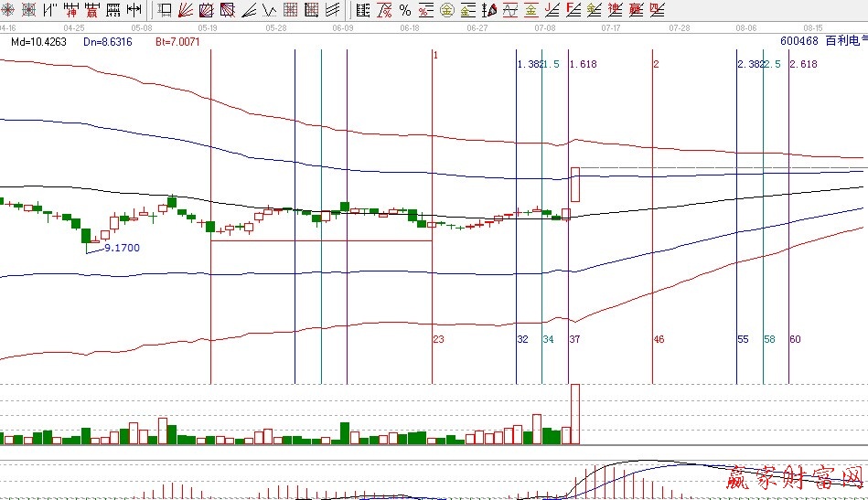Click the 四 lines icon at toolbar end
Screen dimensions: 868x500
point(657,10)
